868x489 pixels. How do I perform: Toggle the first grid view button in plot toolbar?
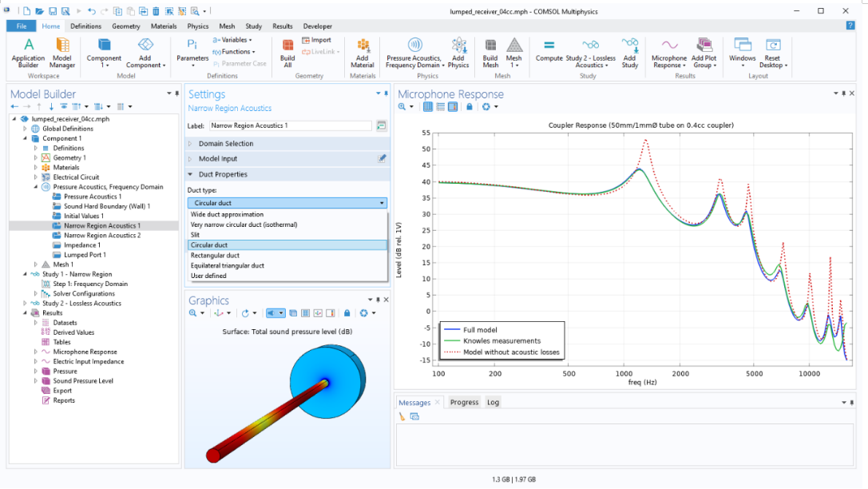(428, 106)
